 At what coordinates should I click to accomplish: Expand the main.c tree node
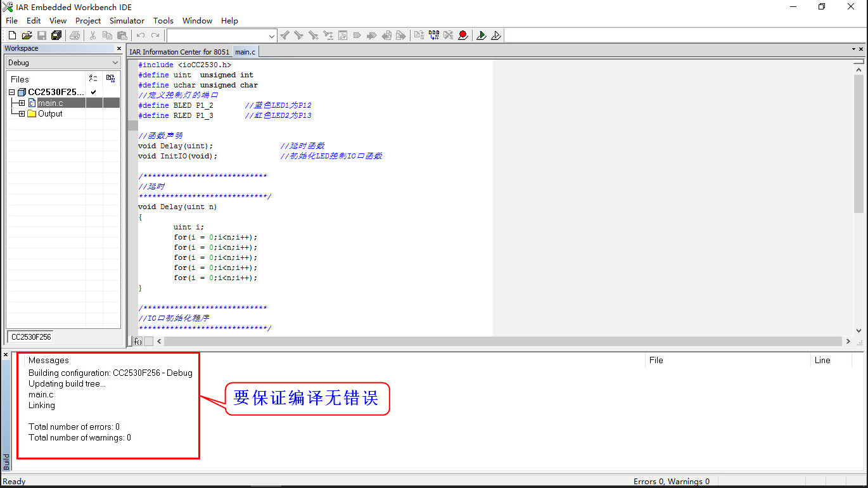click(x=22, y=103)
